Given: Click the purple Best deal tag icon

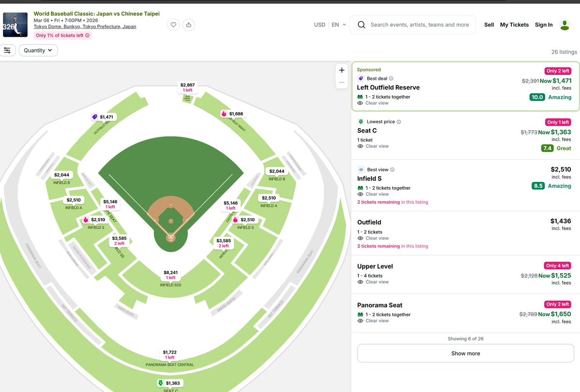Looking at the screenshot, I should 360,78.
